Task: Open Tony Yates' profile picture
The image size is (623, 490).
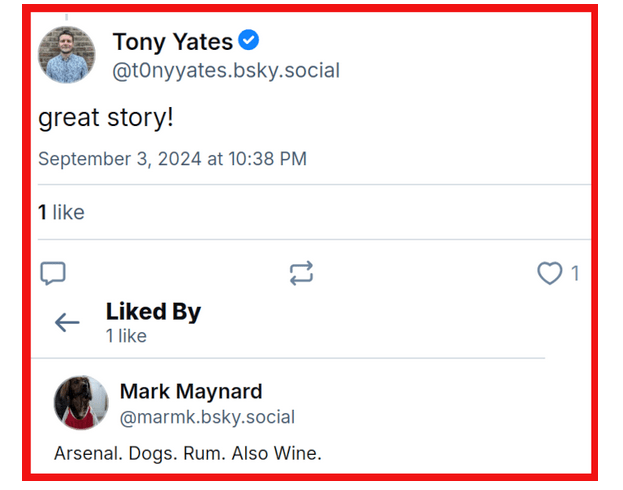Action: pyautogui.click(x=67, y=55)
